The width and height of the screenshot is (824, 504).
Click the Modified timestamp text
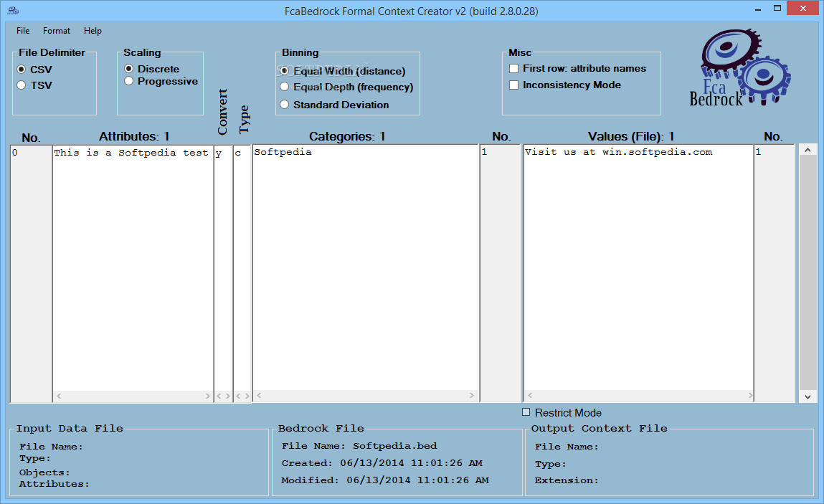pyautogui.click(x=418, y=480)
